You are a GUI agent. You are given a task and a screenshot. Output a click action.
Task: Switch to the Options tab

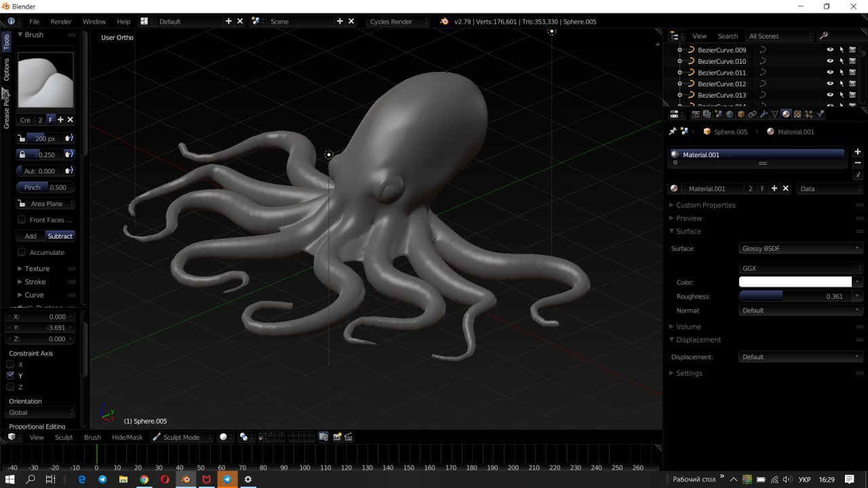pyautogui.click(x=6, y=69)
